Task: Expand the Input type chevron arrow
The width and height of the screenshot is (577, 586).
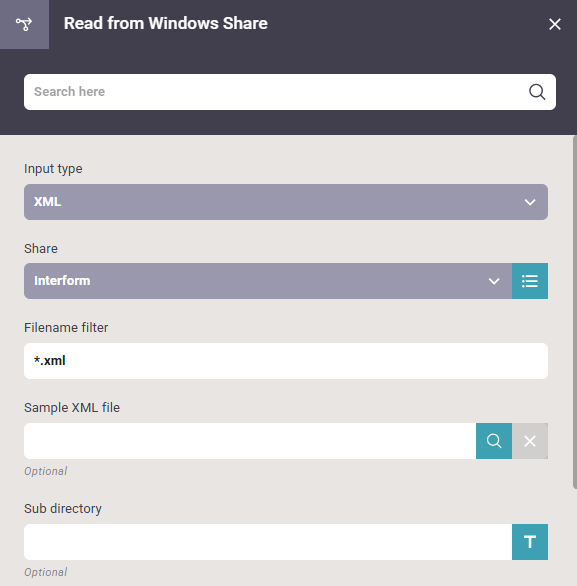Action: point(530,202)
